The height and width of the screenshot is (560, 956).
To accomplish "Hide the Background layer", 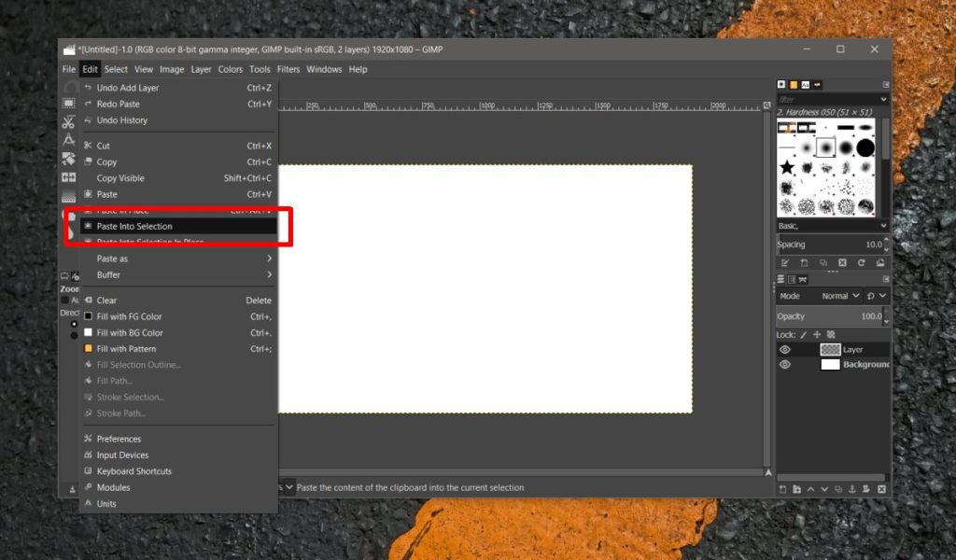I will [x=785, y=365].
